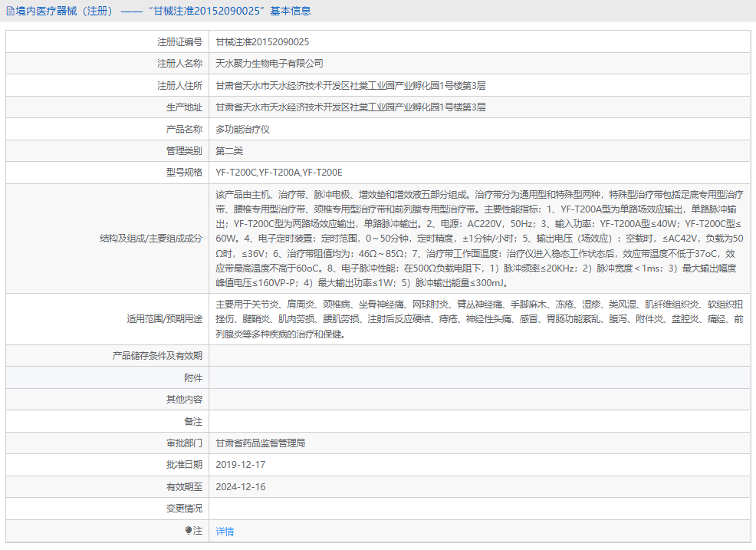The image size is (756, 550).
Task: Click the expiry date 2024-12-16
Action: coord(243,486)
